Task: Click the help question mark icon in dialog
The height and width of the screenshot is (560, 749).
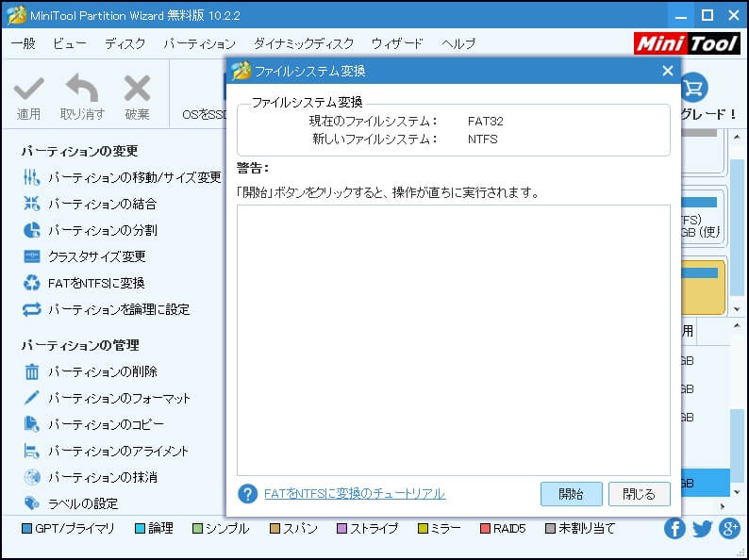Action: click(x=247, y=494)
